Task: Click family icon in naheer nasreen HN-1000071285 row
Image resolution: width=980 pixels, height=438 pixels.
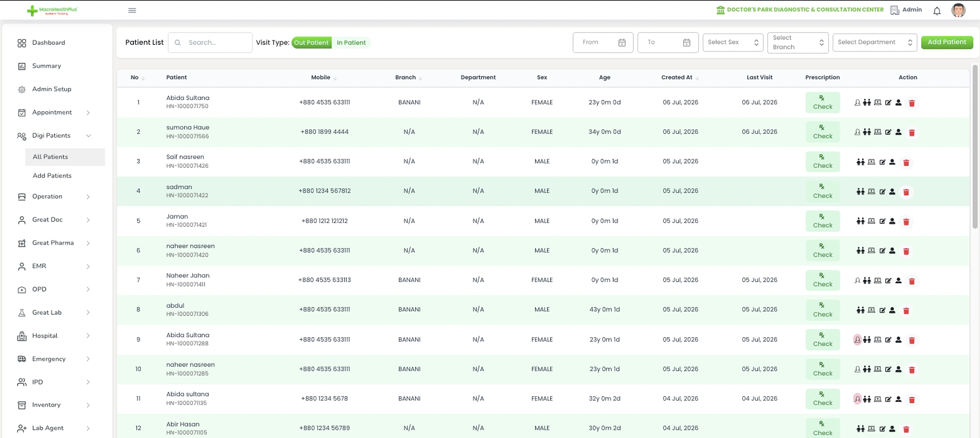Action: (867, 369)
